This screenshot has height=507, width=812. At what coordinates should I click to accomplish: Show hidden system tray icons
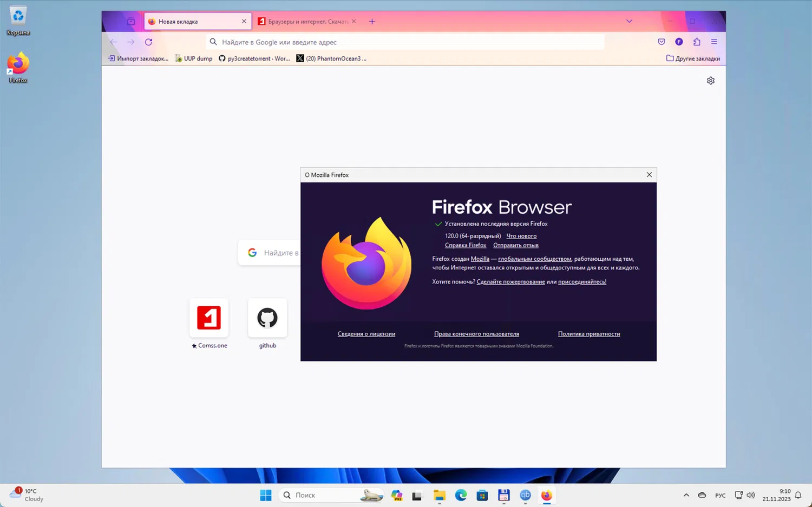tap(686, 495)
